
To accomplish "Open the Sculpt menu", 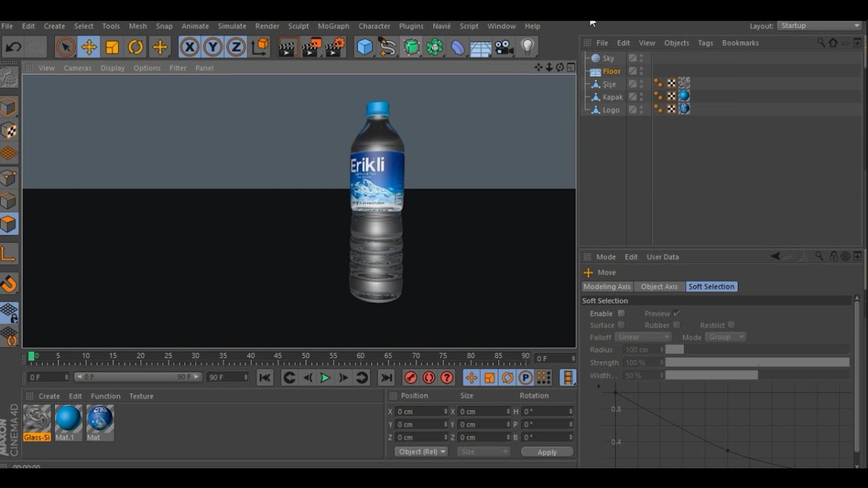I will pyautogui.click(x=298, y=26).
